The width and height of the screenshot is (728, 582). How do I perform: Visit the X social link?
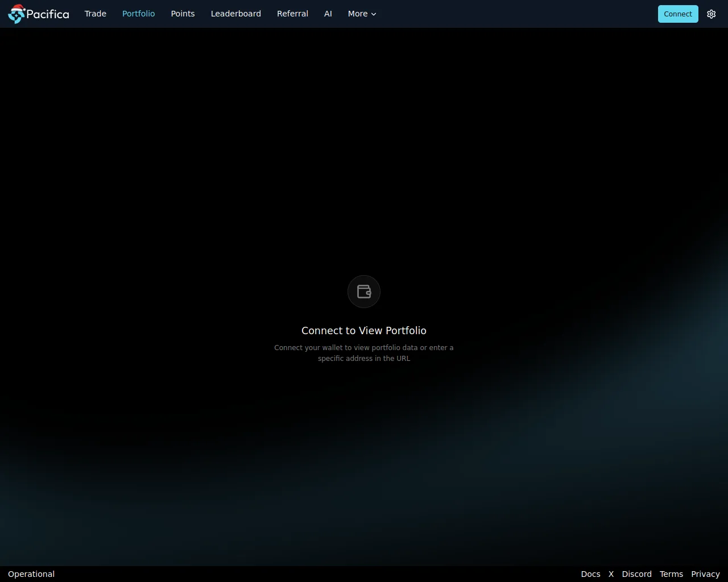(x=611, y=574)
